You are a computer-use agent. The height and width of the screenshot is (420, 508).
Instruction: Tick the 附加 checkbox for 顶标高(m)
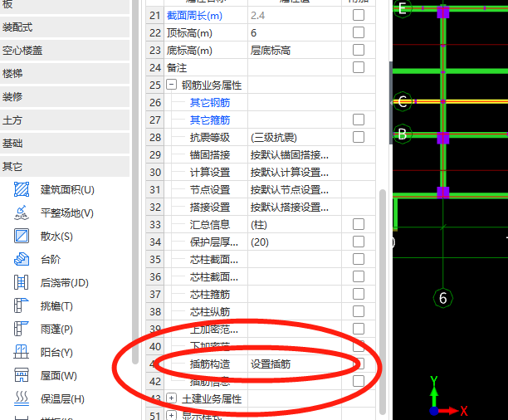(359, 32)
